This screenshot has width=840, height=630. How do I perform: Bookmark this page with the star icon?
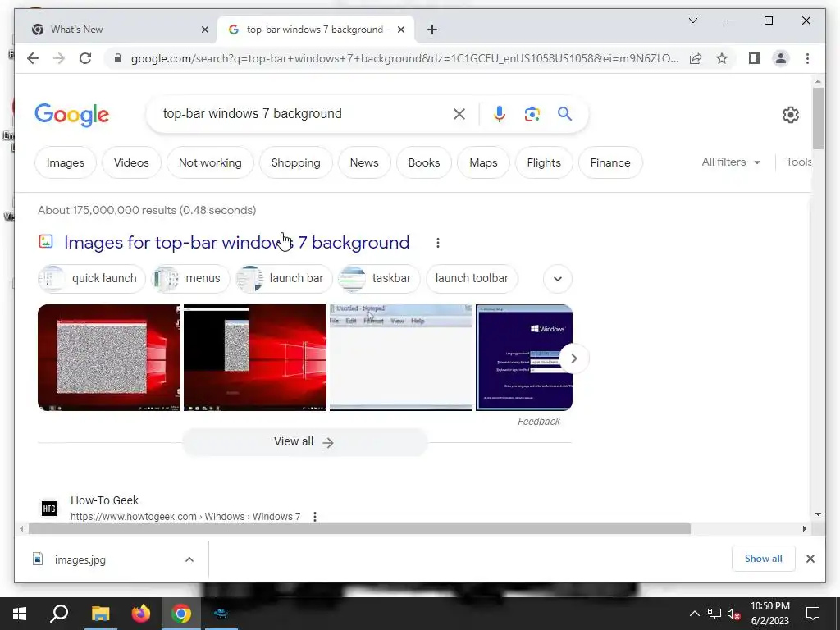(722, 58)
